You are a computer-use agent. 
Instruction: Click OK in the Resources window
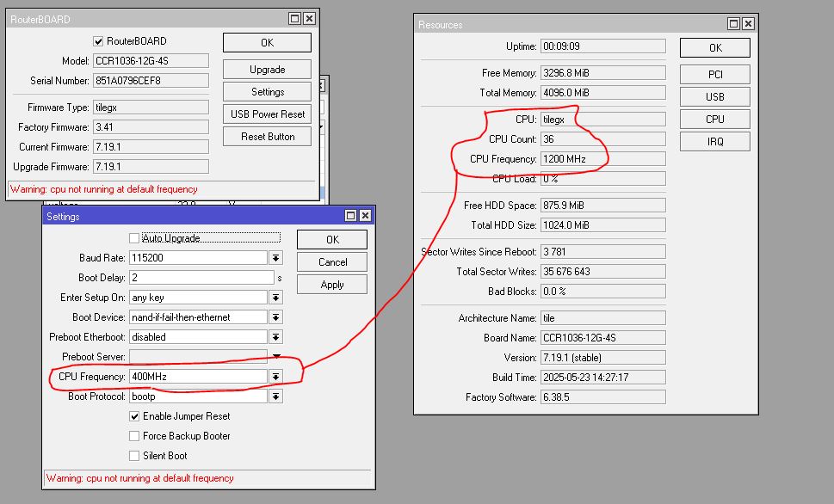pyautogui.click(x=715, y=48)
